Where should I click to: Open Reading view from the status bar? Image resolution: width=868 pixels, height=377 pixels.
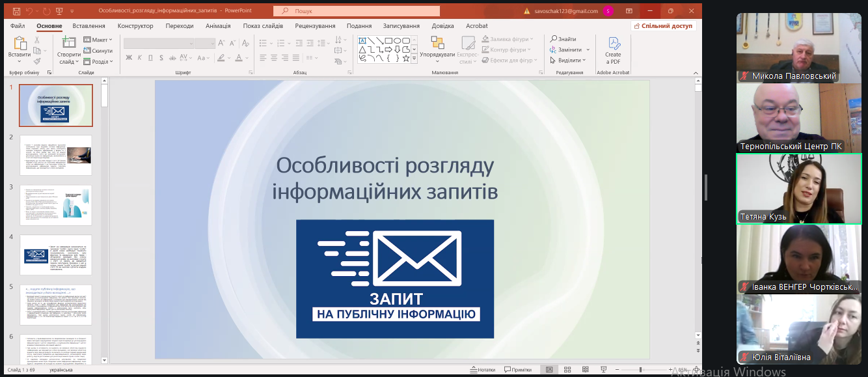coord(585,370)
